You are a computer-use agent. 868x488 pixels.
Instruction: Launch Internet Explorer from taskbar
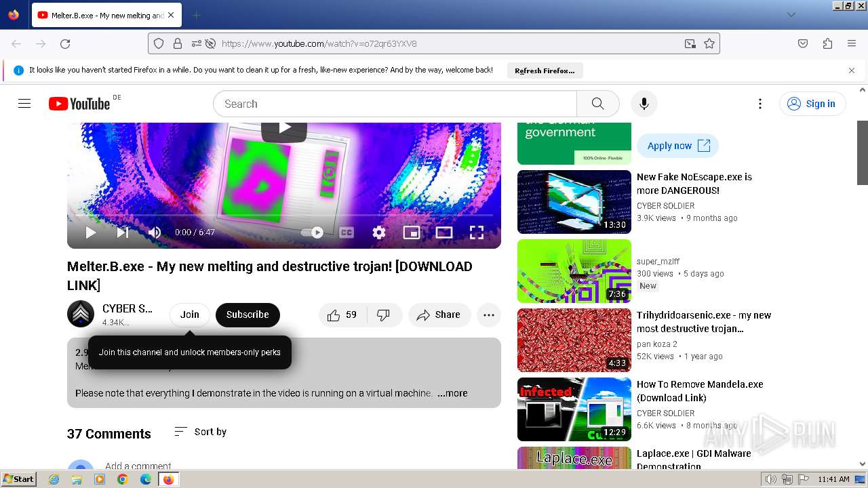54,479
